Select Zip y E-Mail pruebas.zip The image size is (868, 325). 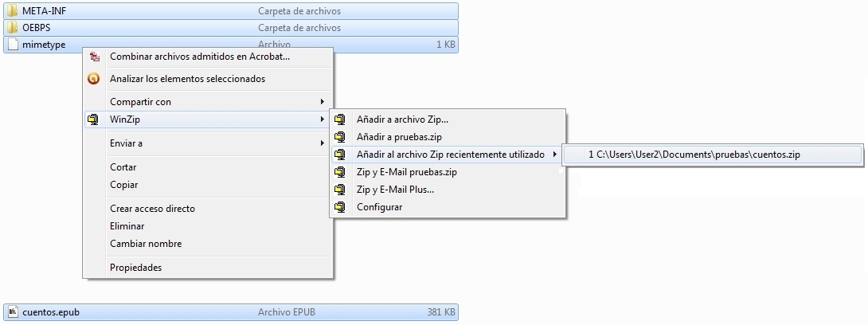pos(407,172)
